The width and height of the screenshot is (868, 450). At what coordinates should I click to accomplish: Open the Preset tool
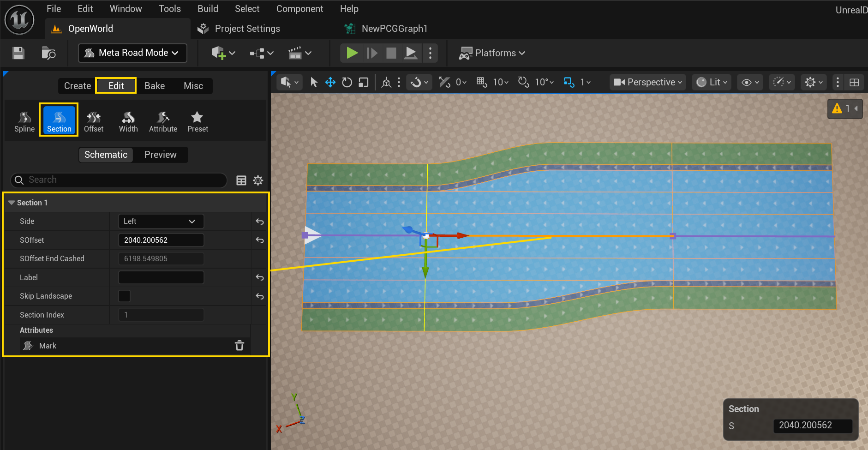pos(198,121)
